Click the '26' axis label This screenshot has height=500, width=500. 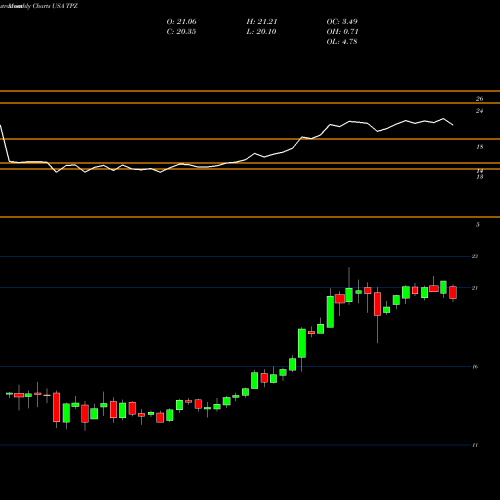coord(479,99)
